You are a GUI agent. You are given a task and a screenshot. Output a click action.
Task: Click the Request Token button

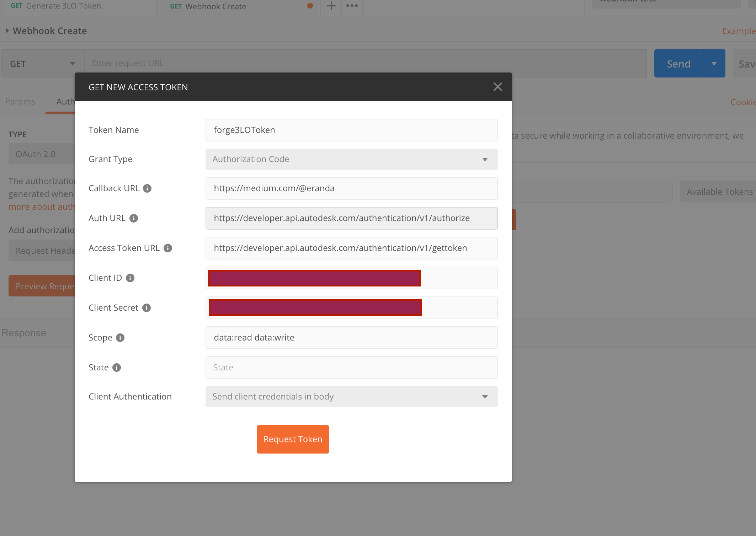pos(293,439)
